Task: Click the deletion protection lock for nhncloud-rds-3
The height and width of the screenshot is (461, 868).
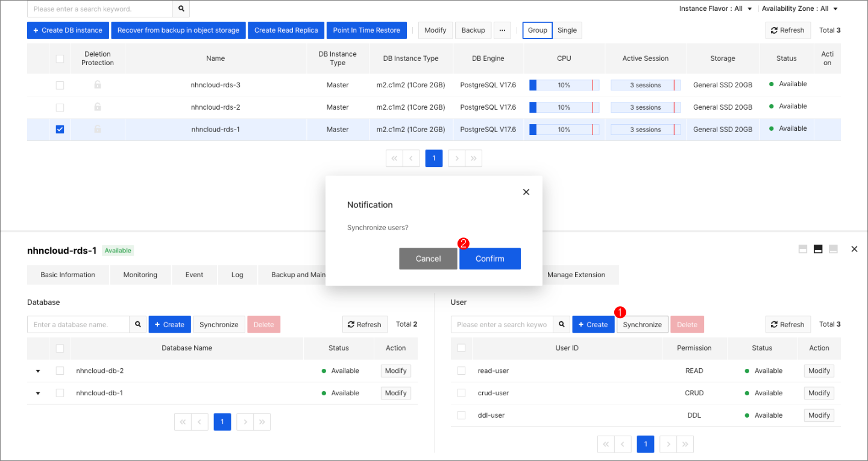Action: click(96, 85)
